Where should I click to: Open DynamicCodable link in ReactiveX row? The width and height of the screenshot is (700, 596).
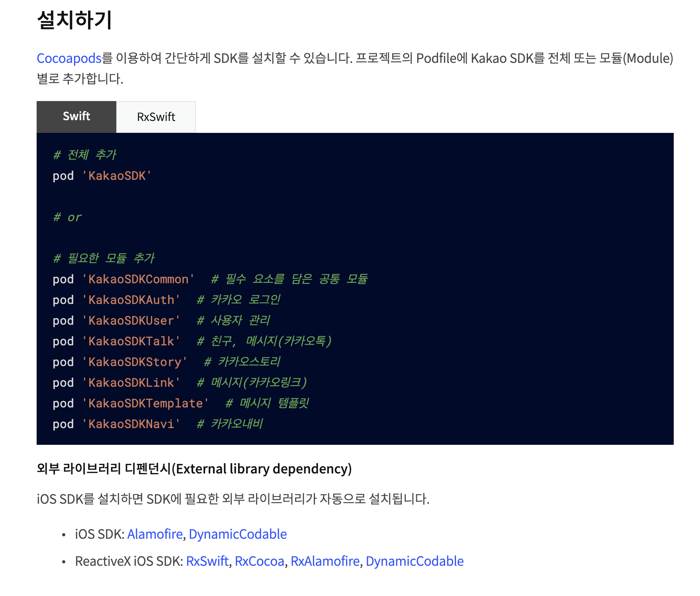415,561
